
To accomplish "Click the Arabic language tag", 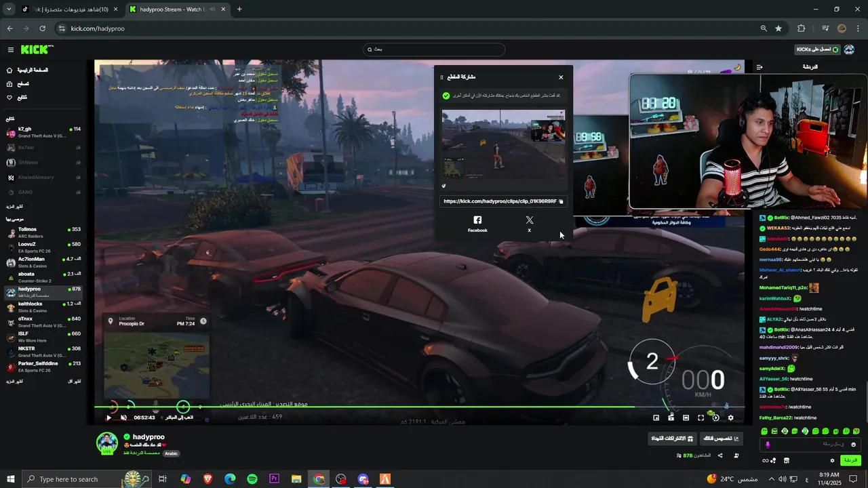I will (171, 453).
